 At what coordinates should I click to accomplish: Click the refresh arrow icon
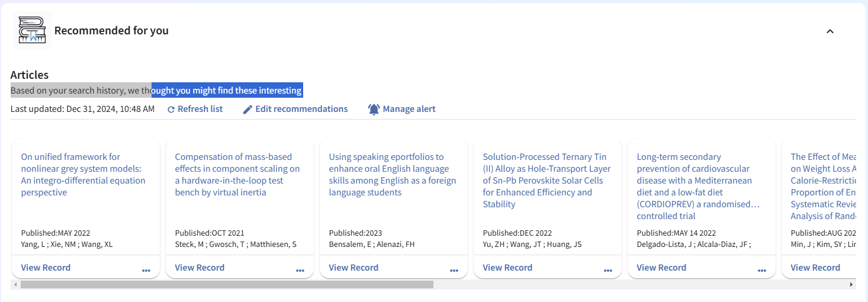coord(171,110)
